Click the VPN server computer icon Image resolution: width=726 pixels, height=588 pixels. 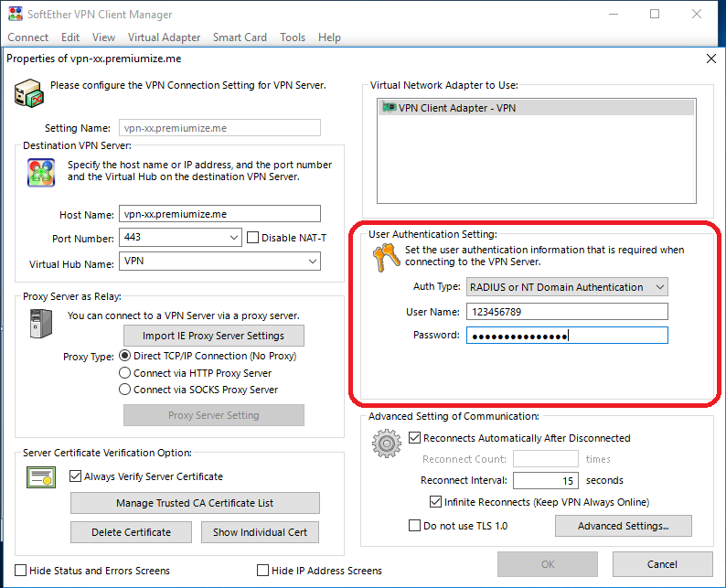coord(28,92)
